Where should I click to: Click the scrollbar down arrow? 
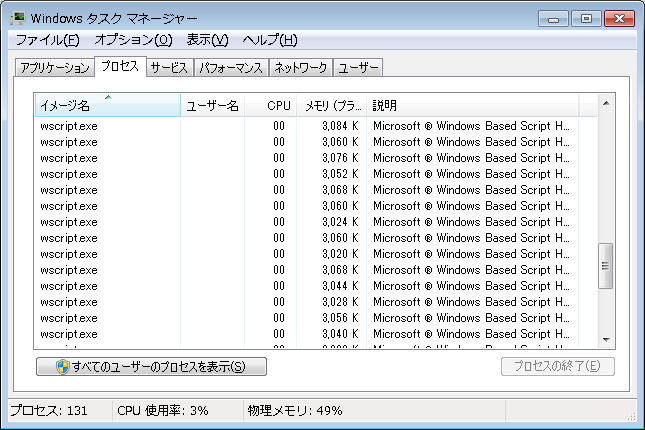tap(606, 339)
